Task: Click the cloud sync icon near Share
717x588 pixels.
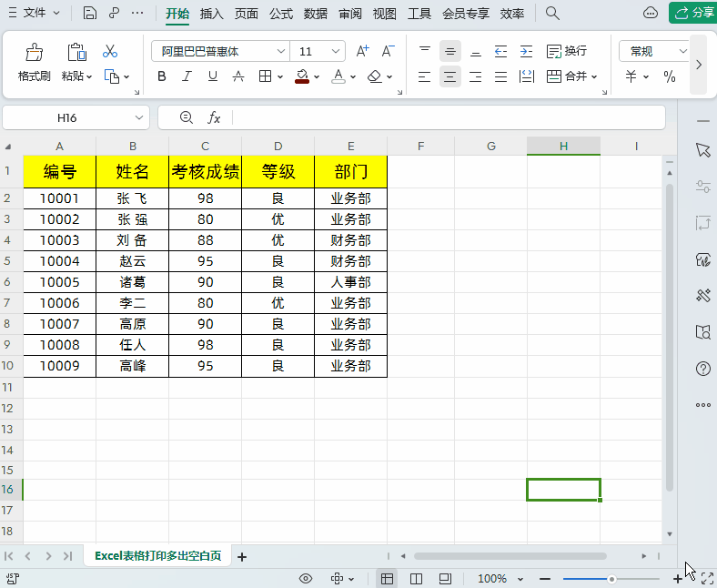Action: coord(651,13)
